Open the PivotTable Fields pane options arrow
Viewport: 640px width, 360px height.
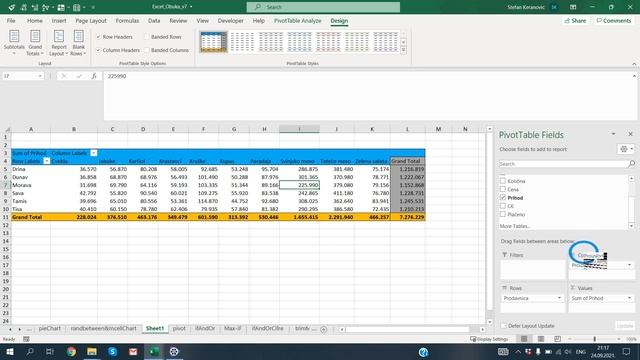(613, 134)
